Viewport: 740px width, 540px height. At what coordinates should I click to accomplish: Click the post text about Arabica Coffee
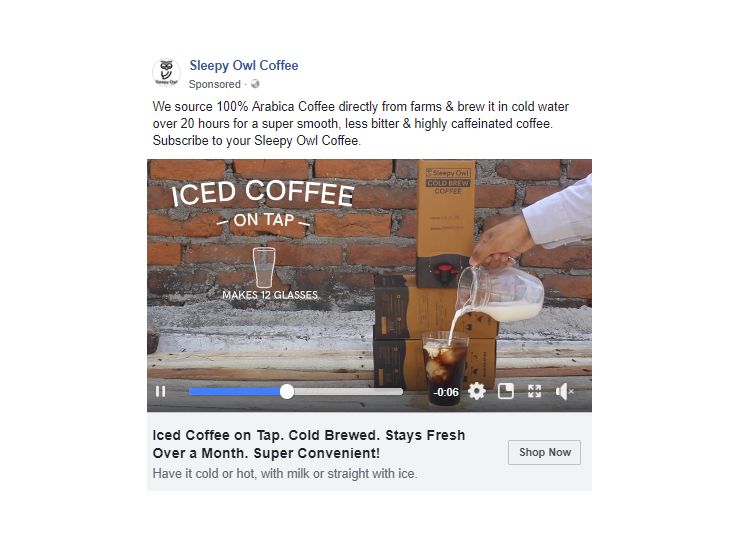tap(361, 124)
